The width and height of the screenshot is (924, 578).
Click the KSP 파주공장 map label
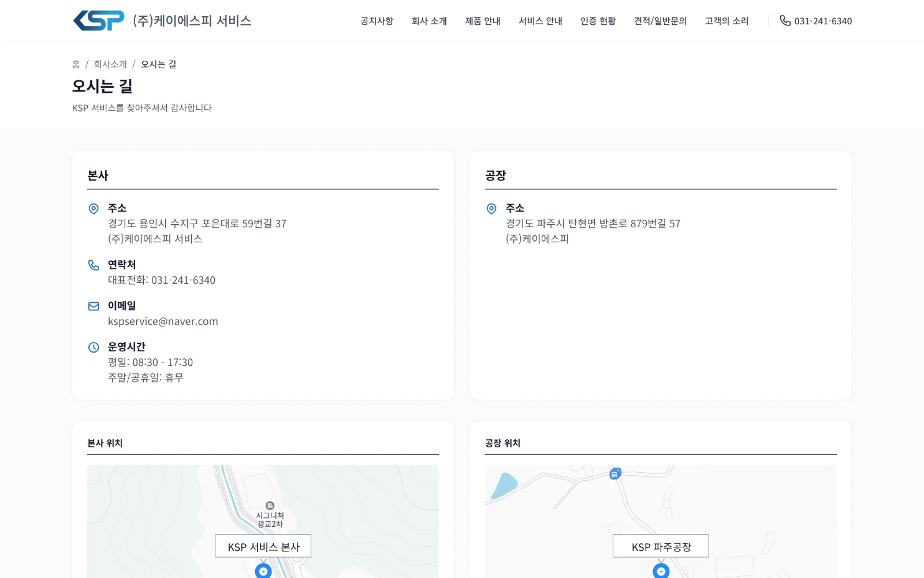(661, 546)
